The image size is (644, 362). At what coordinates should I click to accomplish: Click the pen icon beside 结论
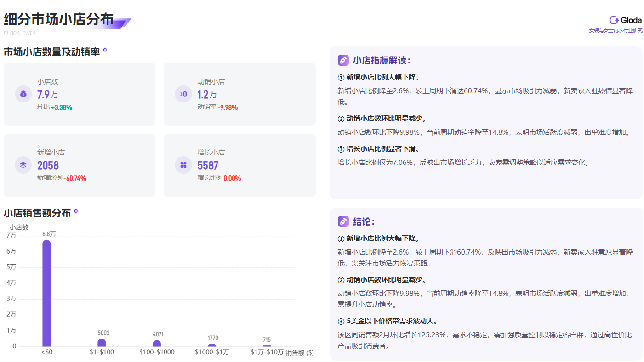[343, 221]
